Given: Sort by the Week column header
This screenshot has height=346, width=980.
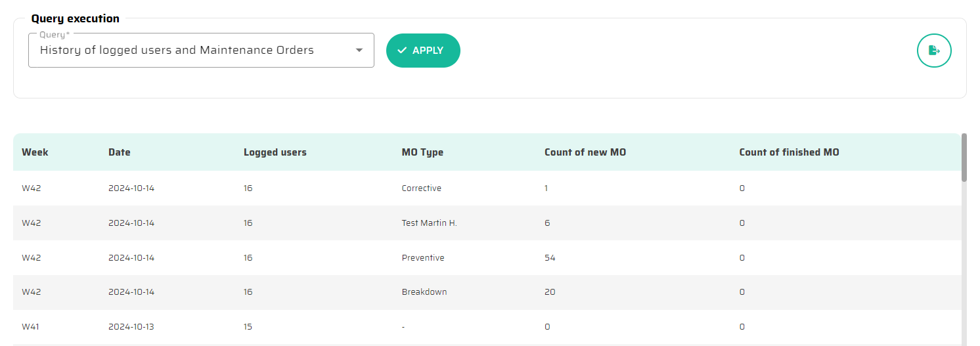Looking at the screenshot, I should 35,152.
